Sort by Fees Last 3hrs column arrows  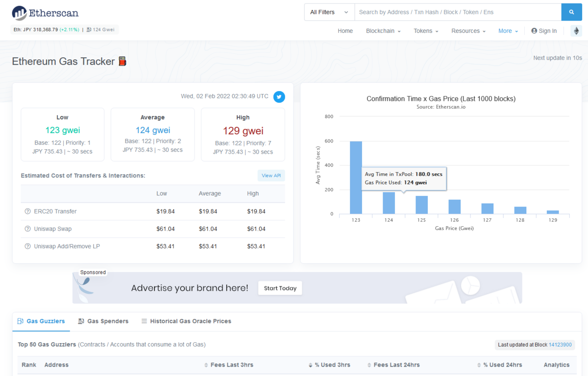(206, 365)
